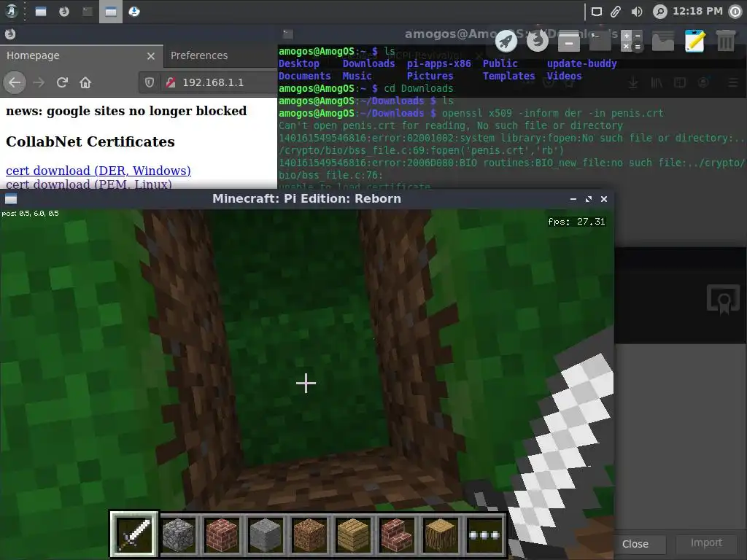Go to the Firefox home page

(85, 82)
